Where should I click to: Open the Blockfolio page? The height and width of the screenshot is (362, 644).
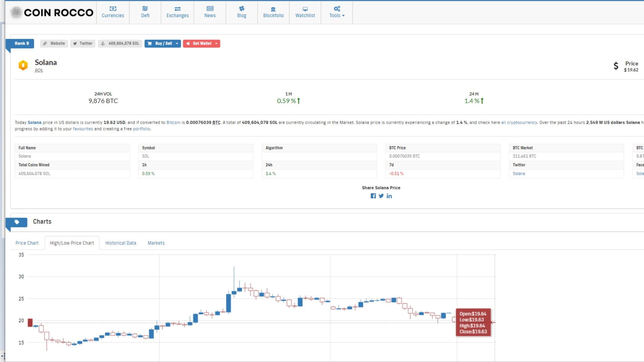coord(273,12)
